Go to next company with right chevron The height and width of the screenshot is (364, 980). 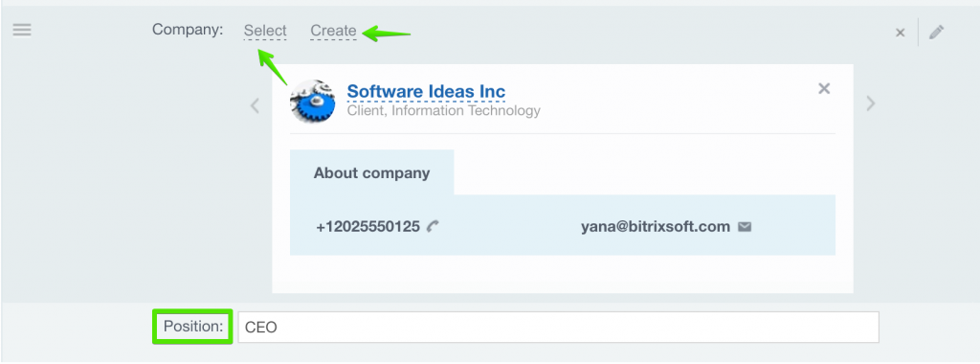pyautogui.click(x=871, y=103)
